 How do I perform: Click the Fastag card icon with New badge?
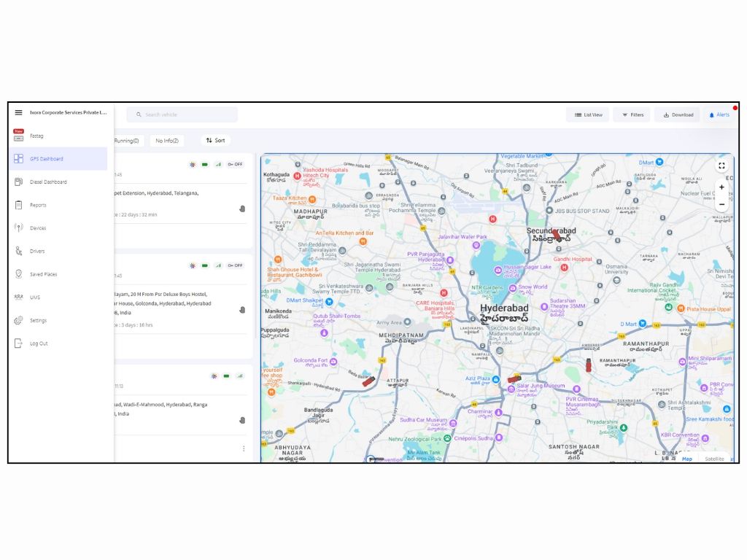pyautogui.click(x=18, y=135)
